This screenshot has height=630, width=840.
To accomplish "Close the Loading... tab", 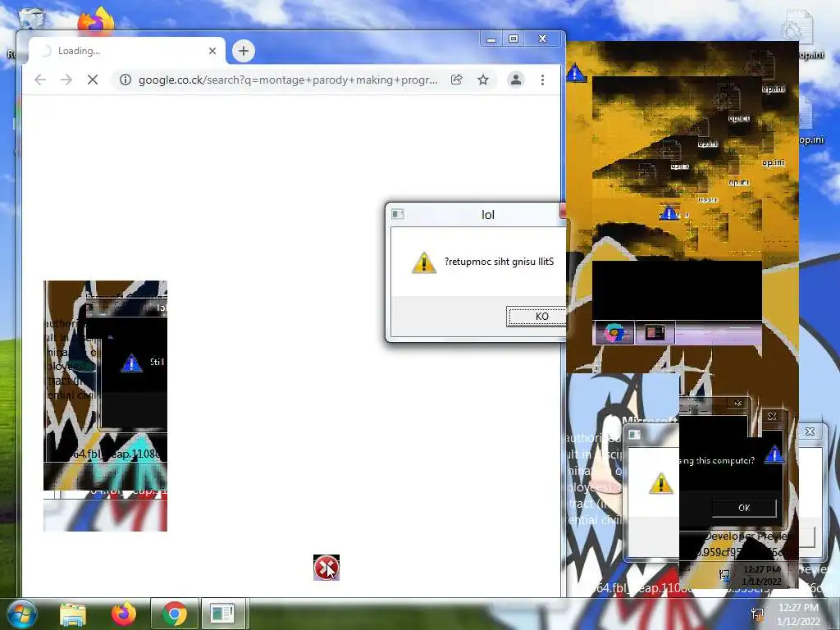I will click(212, 51).
